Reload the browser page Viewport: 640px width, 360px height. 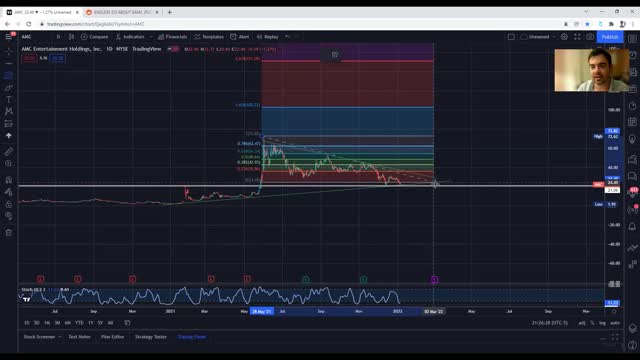pyautogui.click(x=29, y=24)
